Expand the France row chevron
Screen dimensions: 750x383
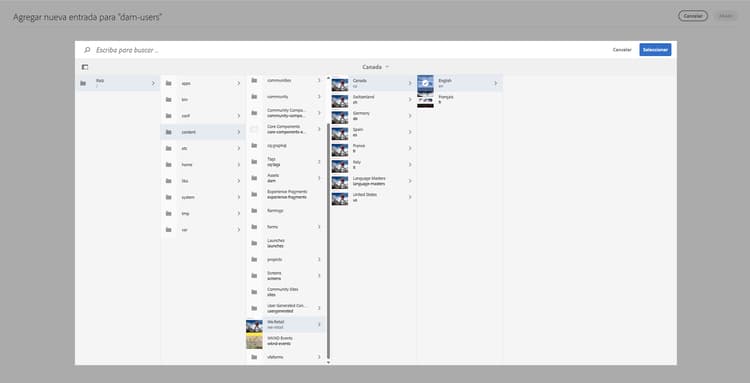410,148
